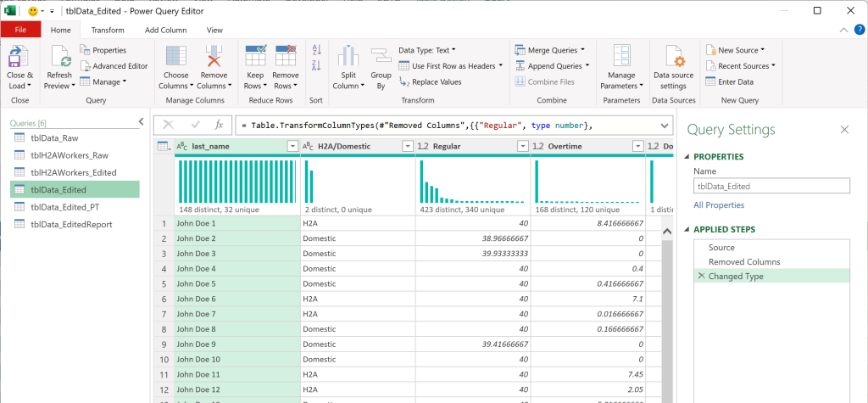Click the John Doe 6 cell
Image resolution: width=868 pixels, height=403 pixels.
click(x=237, y=299)
